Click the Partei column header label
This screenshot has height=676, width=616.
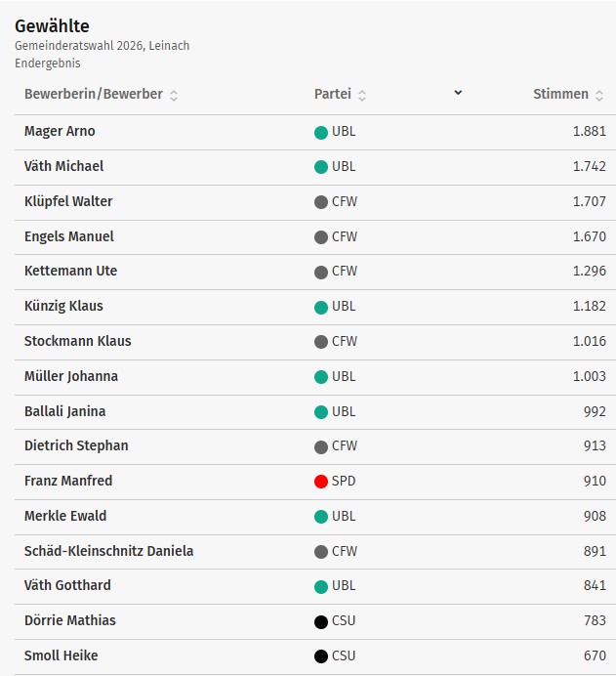pyautogui.click(x=332, y=95)
